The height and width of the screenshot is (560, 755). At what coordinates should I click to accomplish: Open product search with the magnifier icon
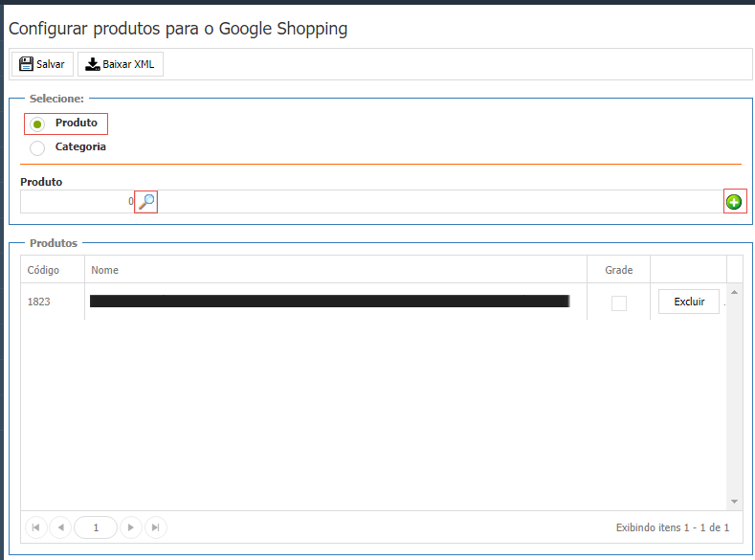[x=146, y=202]
